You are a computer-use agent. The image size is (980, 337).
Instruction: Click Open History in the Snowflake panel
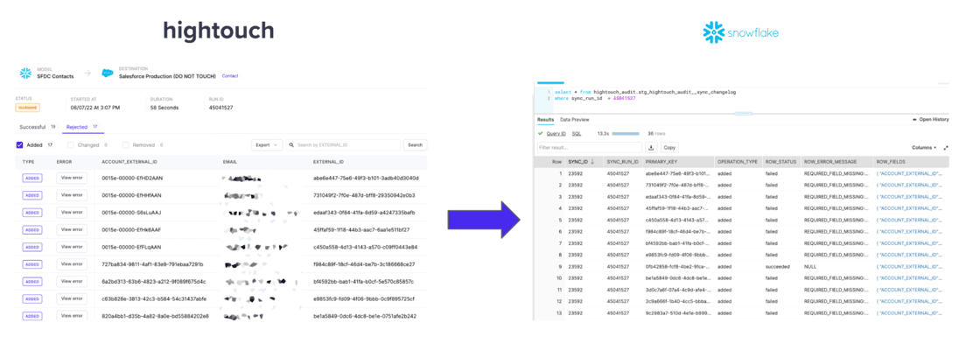tap(931, 119)
